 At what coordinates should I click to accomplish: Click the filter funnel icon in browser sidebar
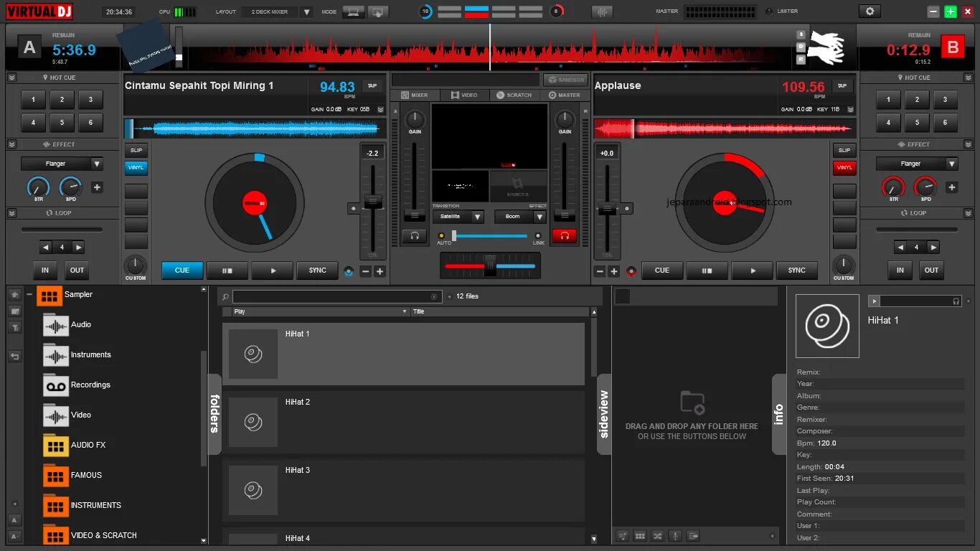[15, 327]
